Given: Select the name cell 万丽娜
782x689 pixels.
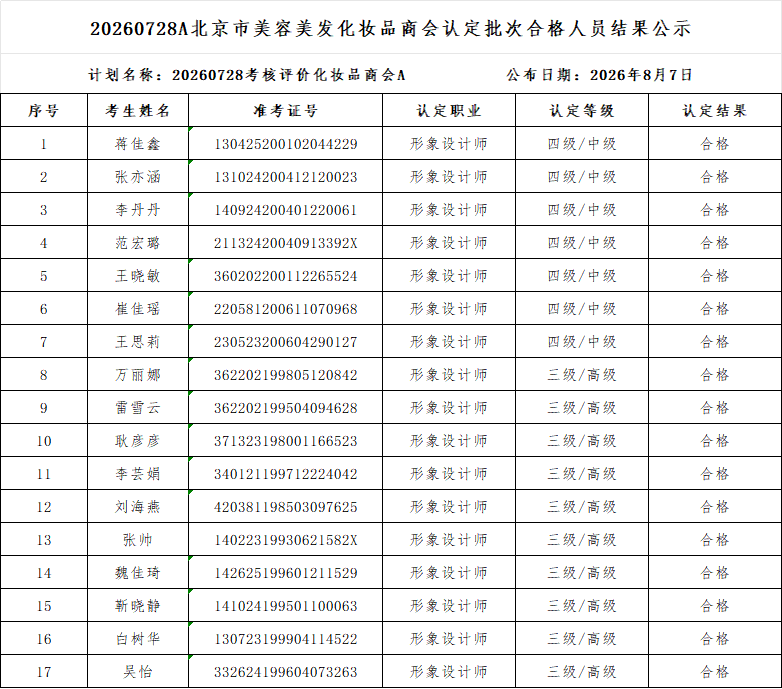Looking at the screenshot, I should 138,375.
